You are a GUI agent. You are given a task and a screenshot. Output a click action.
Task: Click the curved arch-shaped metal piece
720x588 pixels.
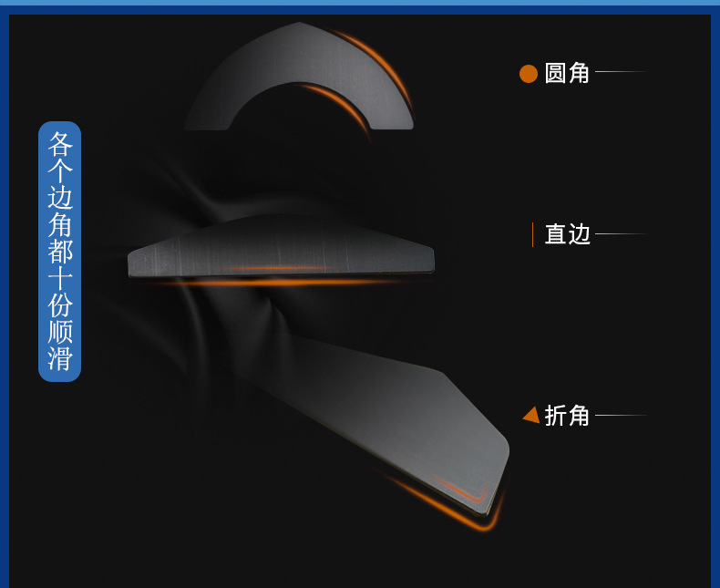(299, 77)
